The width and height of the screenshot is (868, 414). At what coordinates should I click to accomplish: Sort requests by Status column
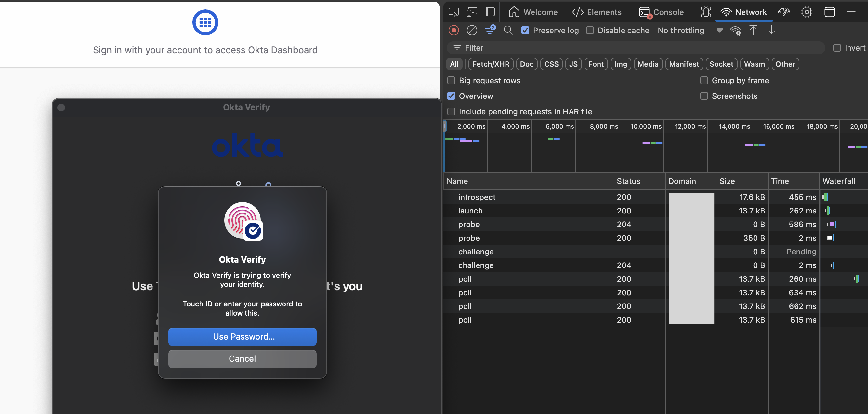click(x=639, y=181)
